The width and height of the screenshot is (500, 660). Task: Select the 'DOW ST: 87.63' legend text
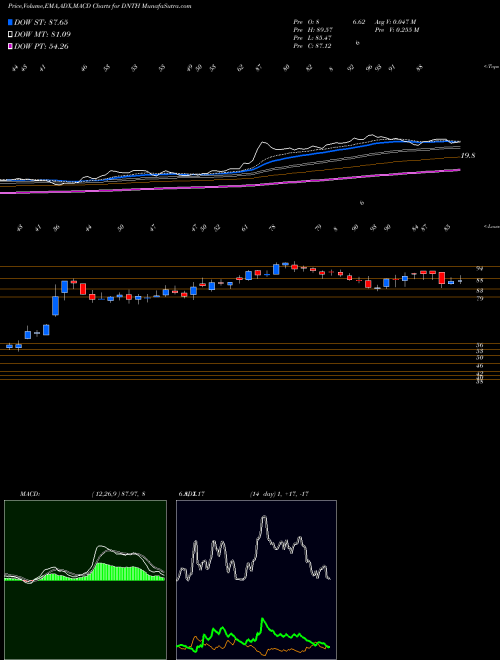[x=41, y=23]
